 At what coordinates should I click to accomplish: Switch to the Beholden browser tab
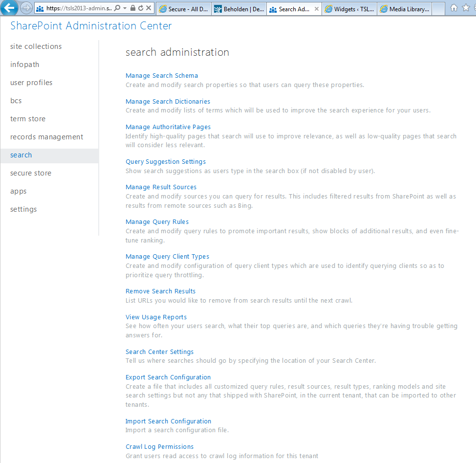(238, 9)
